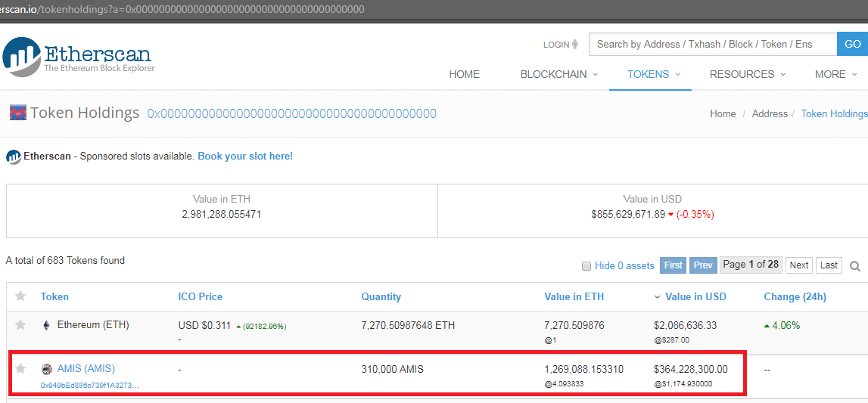
Task: Open the AMIS (AMIS) token link
Action: click(x=86, y=368)
